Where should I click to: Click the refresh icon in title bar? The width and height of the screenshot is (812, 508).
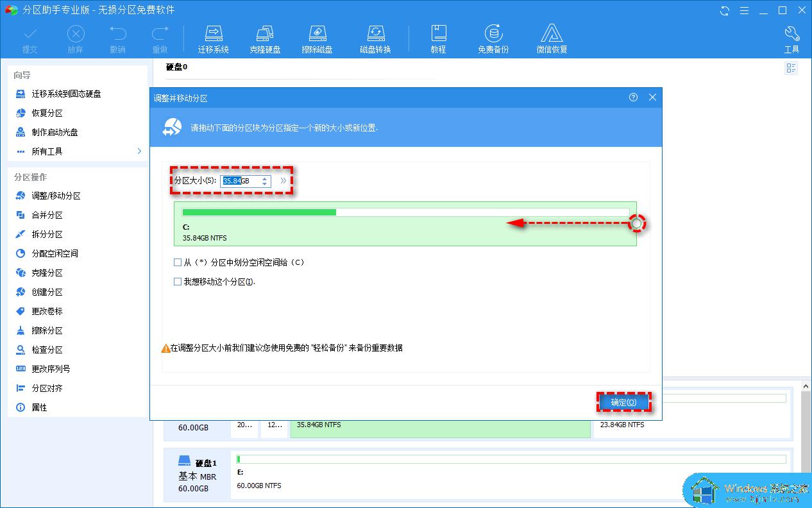725,10
